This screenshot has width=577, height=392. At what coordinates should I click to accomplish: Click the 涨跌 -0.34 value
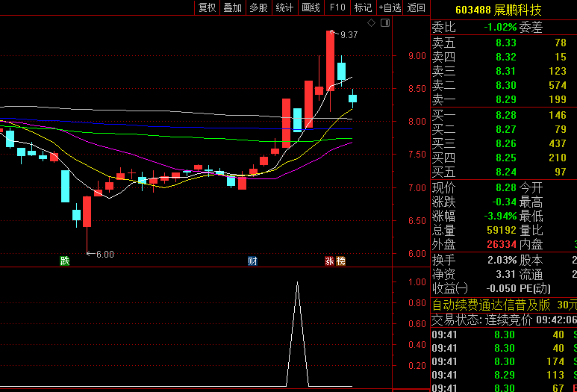tap(504, 202)
